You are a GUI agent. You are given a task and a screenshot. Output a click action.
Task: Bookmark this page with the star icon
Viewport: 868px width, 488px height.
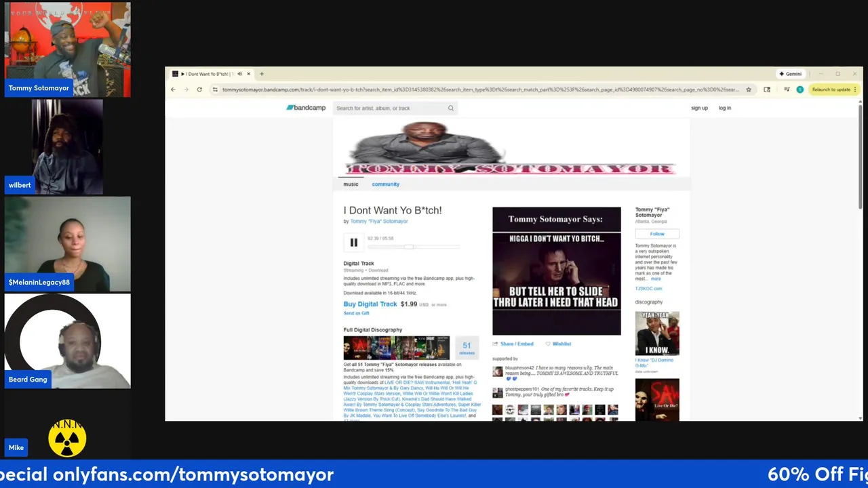[x=749, y=89]
